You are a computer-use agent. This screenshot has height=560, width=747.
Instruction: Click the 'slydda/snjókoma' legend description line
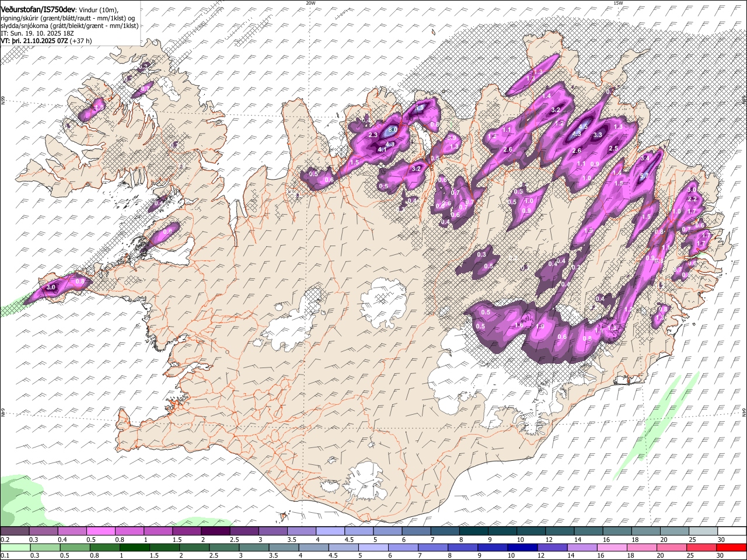tap(69, 26)
